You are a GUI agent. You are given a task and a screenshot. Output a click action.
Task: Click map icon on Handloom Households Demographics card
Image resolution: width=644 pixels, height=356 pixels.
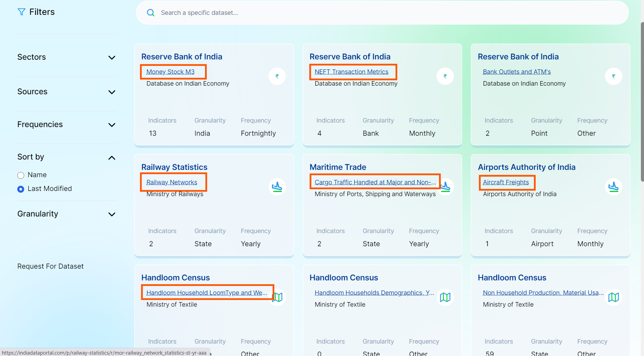coord(445,297)
